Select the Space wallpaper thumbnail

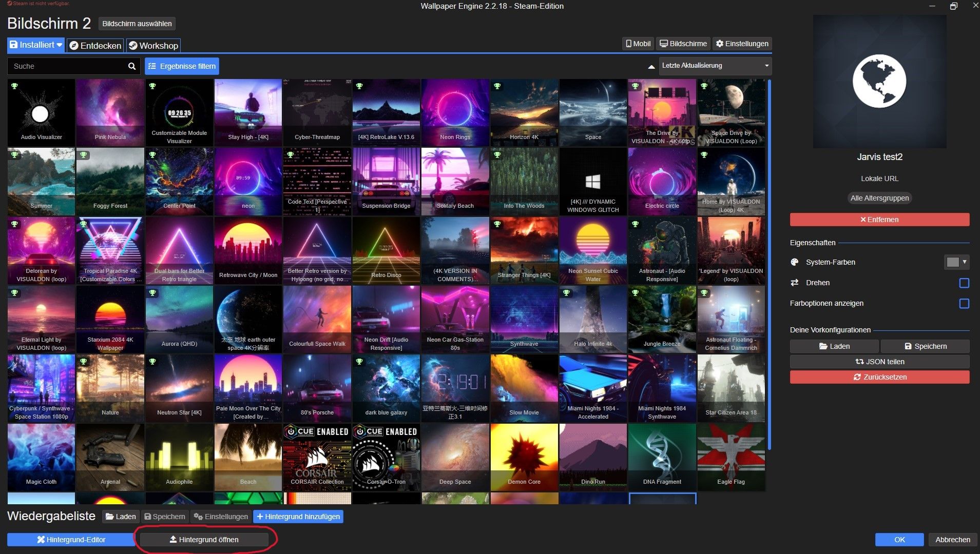pyautogui.click(x=593, y=113)
